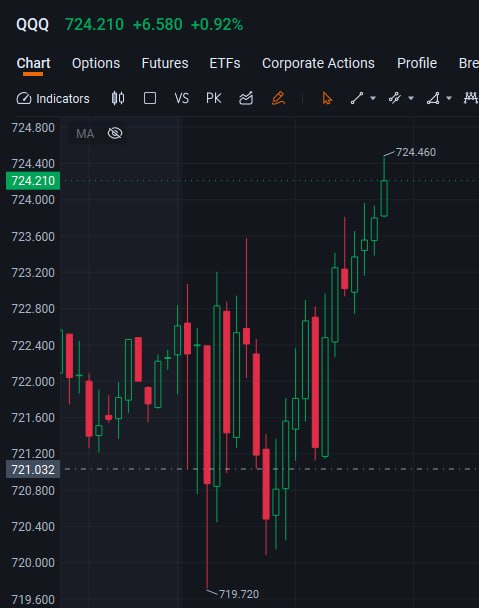The width and height of the screenshot is (479, 608).
Task: Click the square layout icon
Action: (x=150, y=98)
